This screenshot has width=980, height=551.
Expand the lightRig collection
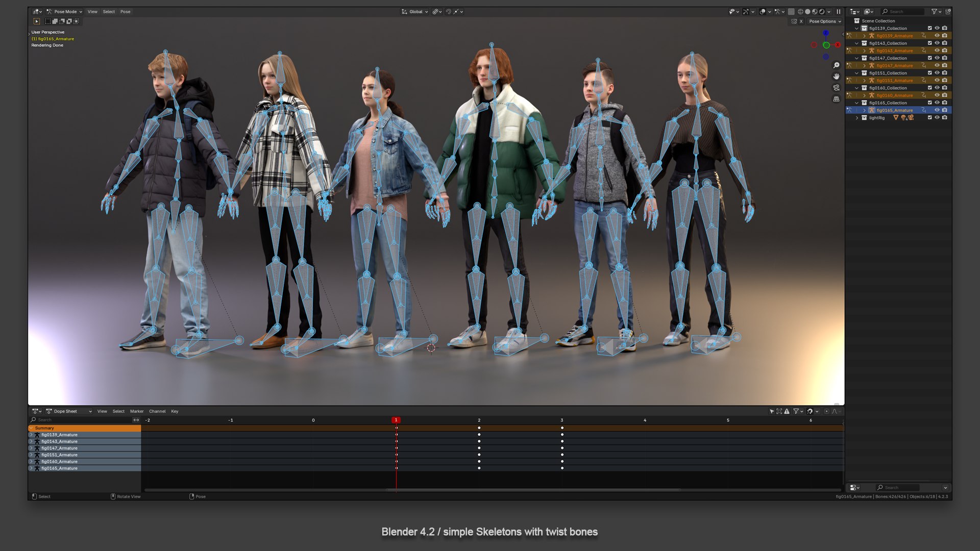857,118
